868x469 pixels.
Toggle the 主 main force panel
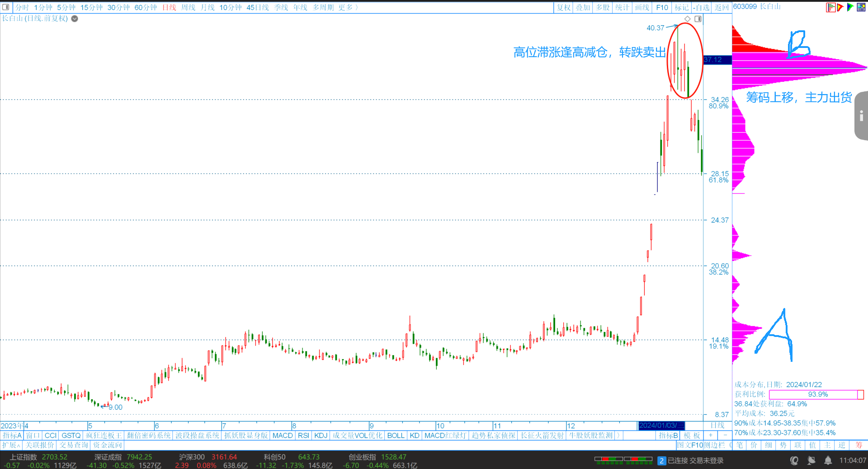[827, 445]
